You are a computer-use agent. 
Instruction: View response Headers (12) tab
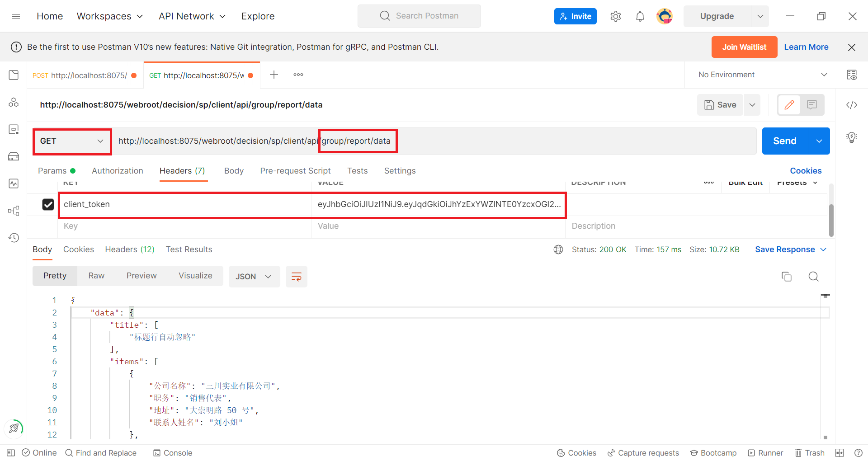[130, 249]
